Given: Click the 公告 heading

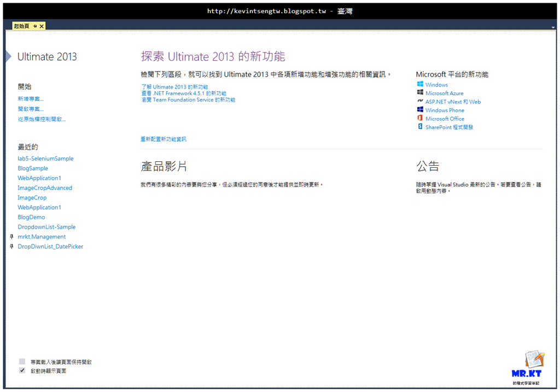Looking at the screenshot, I should (428, 166).
